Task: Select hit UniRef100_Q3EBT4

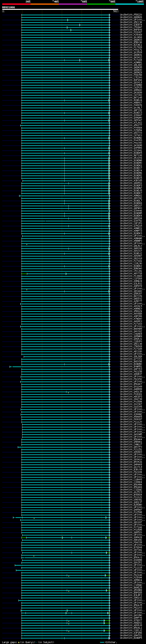Action: (131, 25)
